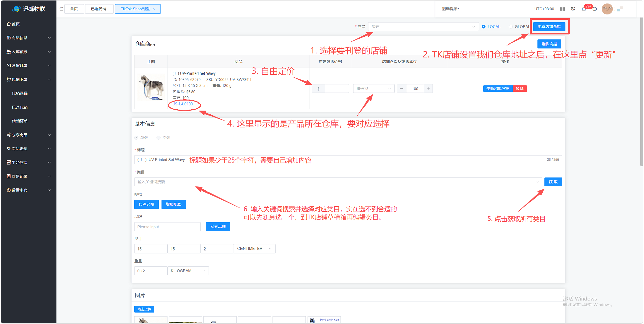This screenshot has height=324, width=644.
Task: Click 搜索品牌 button
Action: click(x=218, y=227)
